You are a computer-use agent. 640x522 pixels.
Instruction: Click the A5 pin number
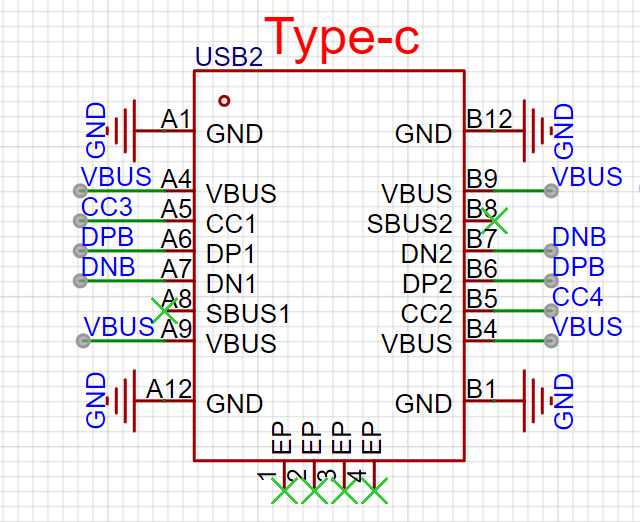pos(176,209)
